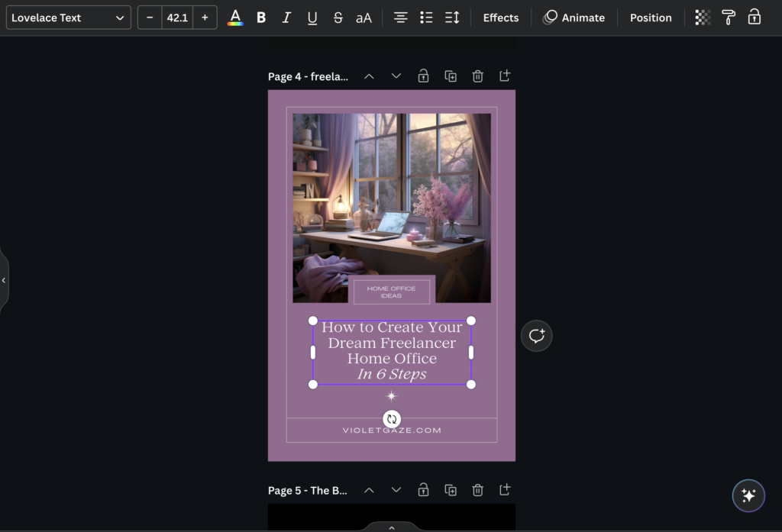
Task: Open the Animate options
Action: click(x=574, y=18)
